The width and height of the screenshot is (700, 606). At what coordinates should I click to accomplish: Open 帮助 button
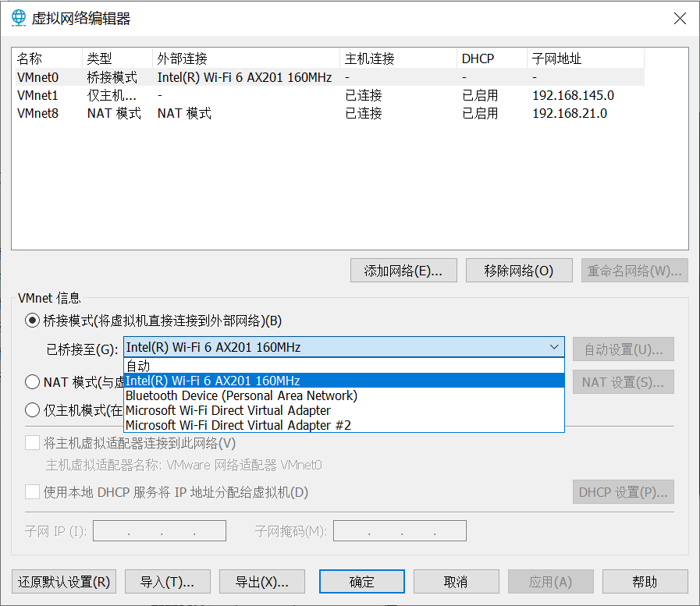tap(645, 582)
